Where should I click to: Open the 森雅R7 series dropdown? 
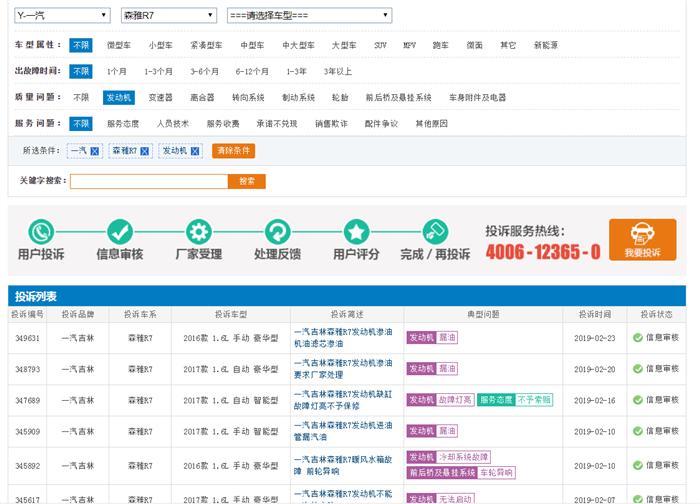(x=169, y=16)
